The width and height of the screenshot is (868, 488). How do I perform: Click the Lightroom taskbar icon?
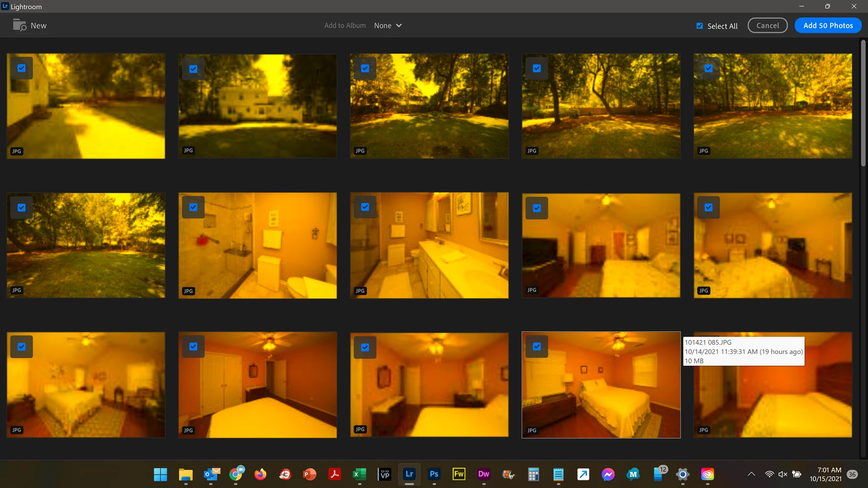(409, 474)
